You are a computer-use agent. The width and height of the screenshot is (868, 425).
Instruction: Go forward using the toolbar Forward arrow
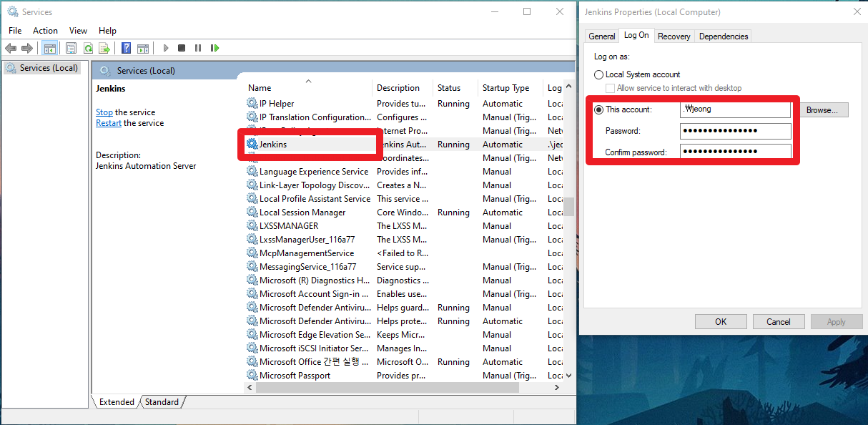[27, 48]
